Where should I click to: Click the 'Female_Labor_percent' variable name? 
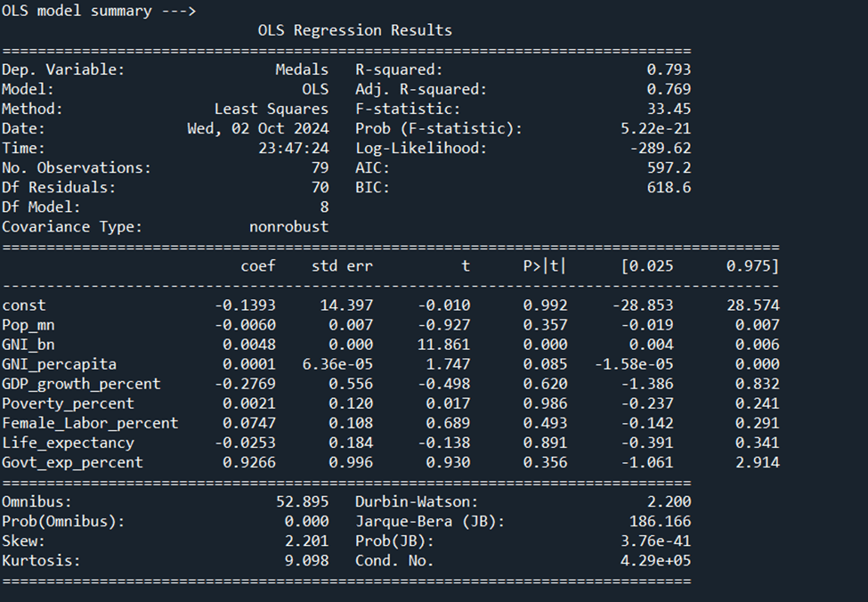click(x=90, y=423)
